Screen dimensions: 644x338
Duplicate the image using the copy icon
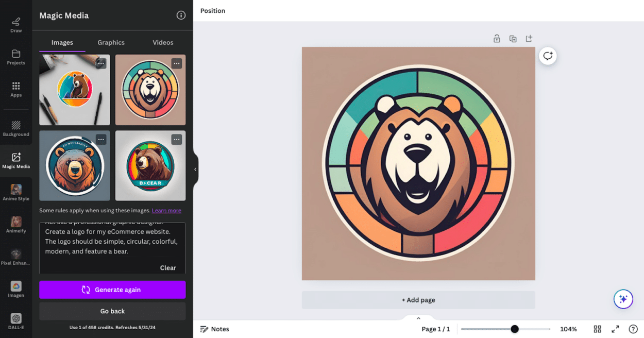coord(513,38)
